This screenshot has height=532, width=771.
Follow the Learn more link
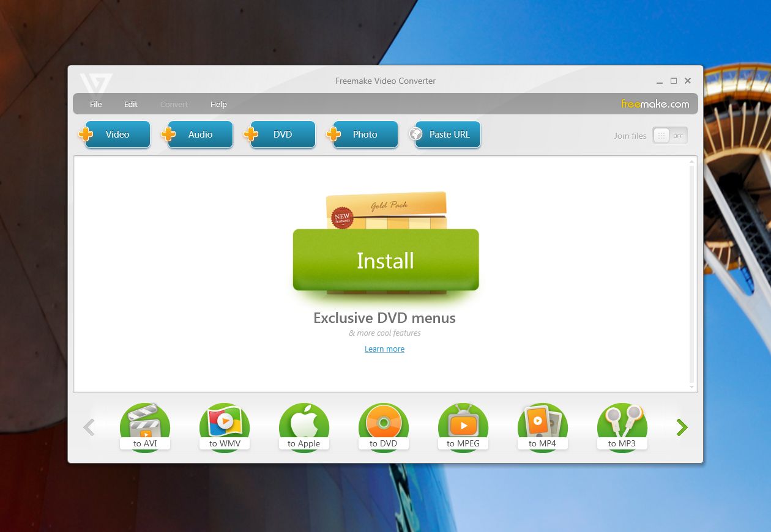[384, 349]
